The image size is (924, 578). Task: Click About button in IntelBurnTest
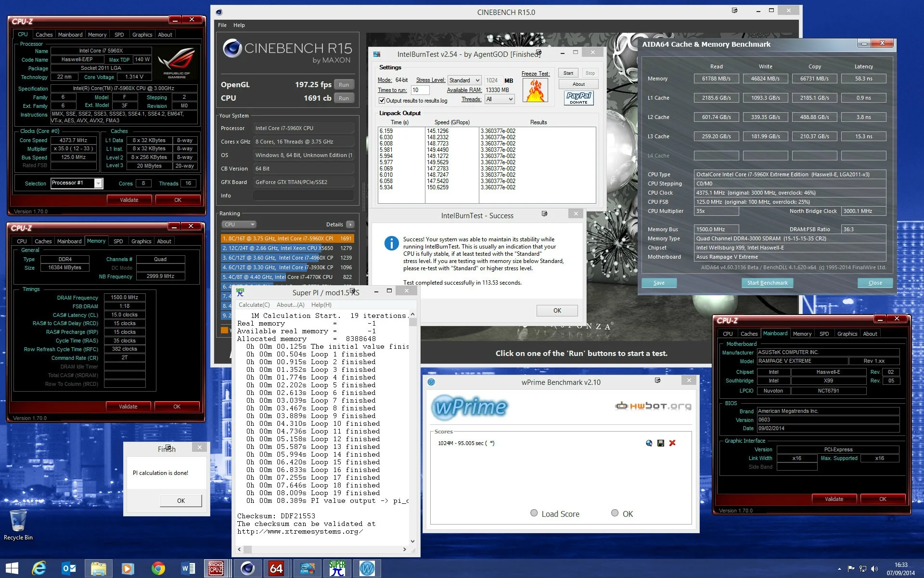(x=578, y=84)
